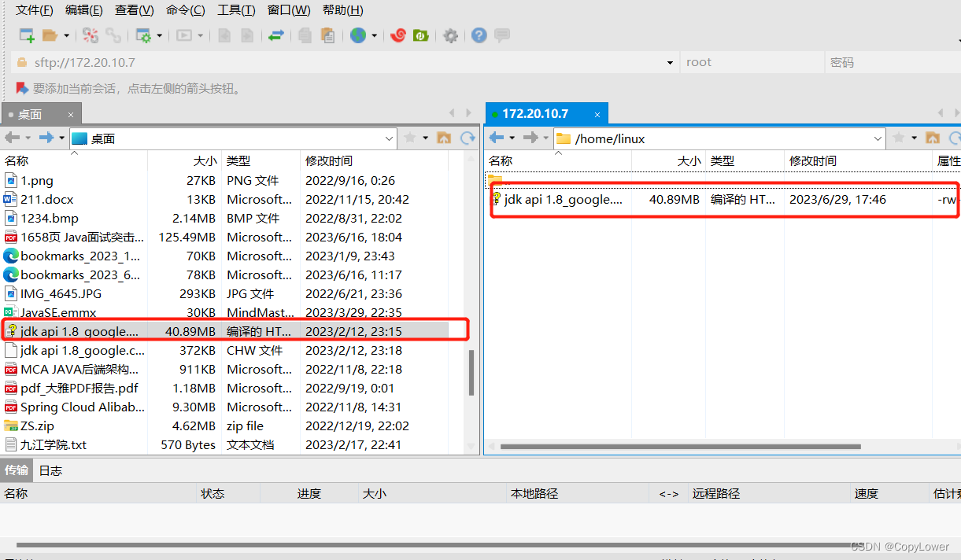This screenshot has width=961, height=560.
Task: Click the paste clipboard toolbar icon
Action: point(327,35)
